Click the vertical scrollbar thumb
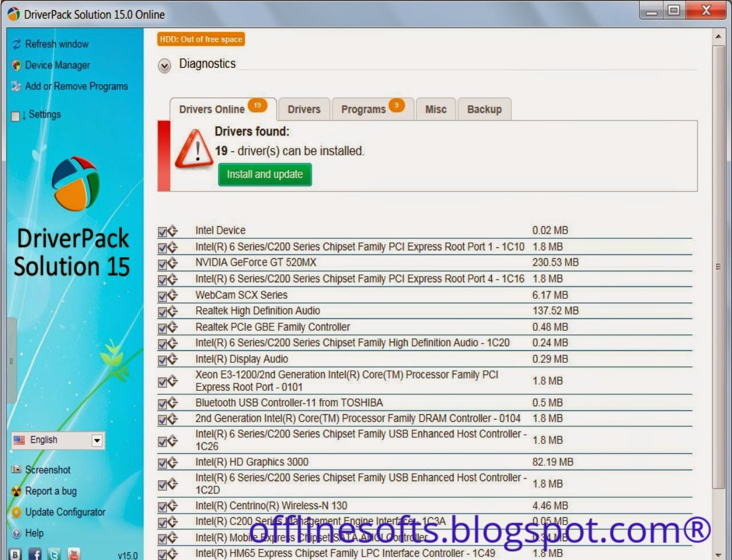Image resolution: width=732 pixels, height=560 pixels. click(718, 266)
